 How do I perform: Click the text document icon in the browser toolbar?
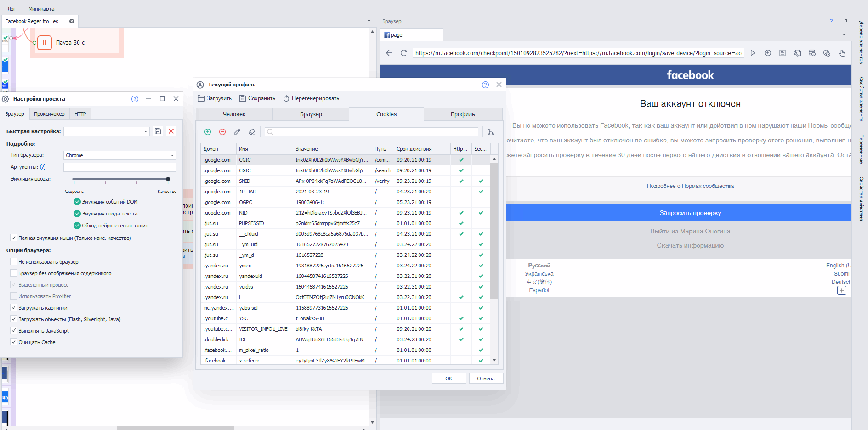pyautogui.click(x=783, y=53)
